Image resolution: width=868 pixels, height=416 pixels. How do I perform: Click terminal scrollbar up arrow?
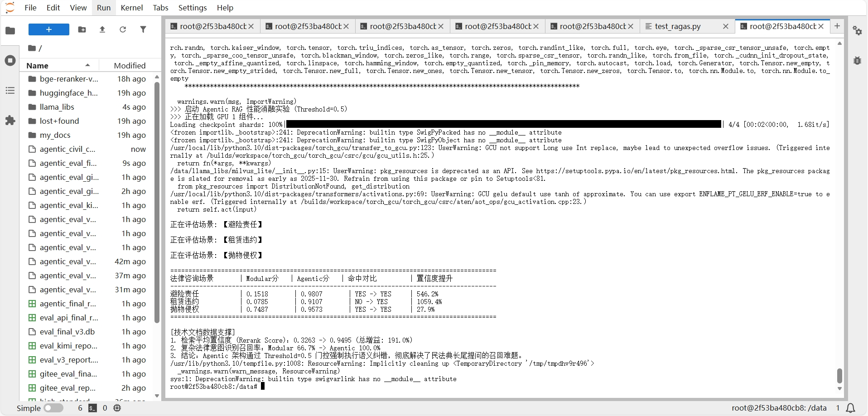pyautogui.click(x=839, y=44)
